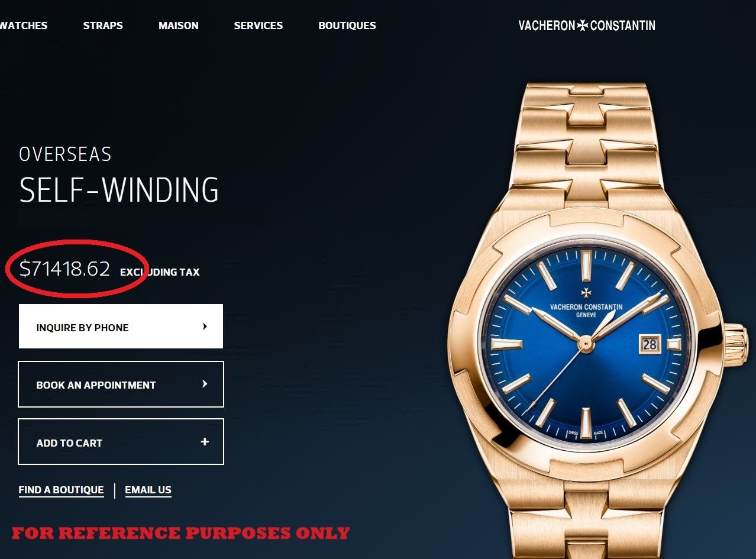Click the Vacheron Constantin logo

coord(587,25)
